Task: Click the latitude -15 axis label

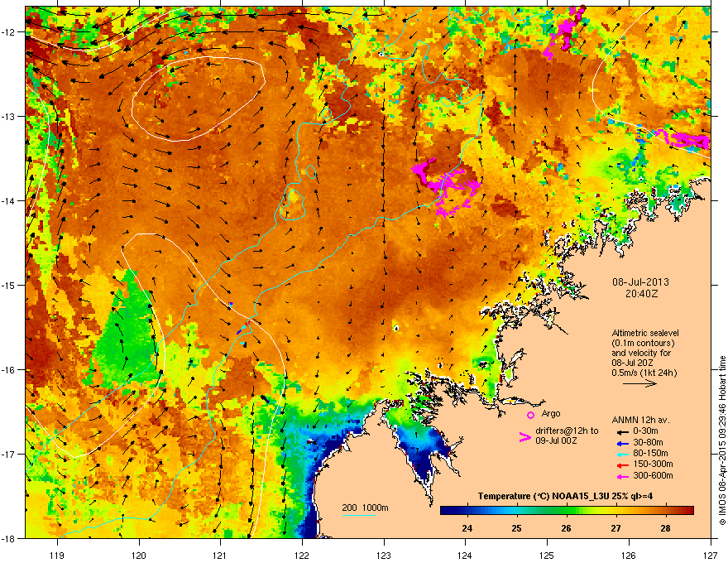Action: 9,285
